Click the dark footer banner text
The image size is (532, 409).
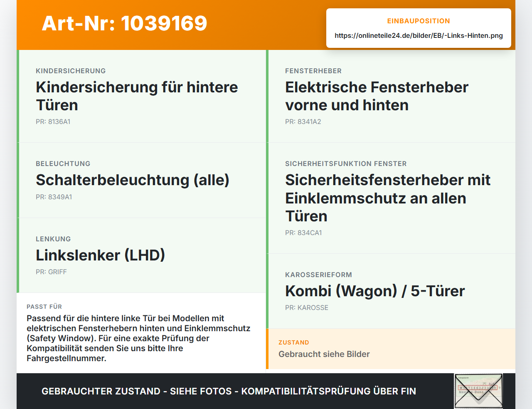(229, 391)
